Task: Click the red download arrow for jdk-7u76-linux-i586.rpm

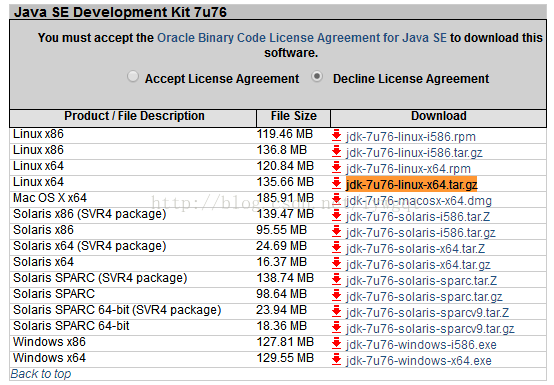Action: [x=336, y=135]
